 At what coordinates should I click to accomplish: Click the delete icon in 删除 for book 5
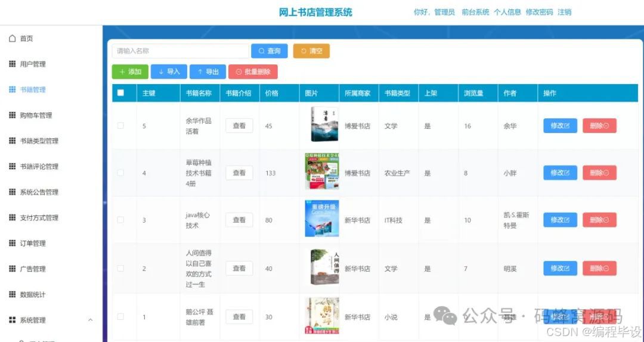click(x=606, y=126)
